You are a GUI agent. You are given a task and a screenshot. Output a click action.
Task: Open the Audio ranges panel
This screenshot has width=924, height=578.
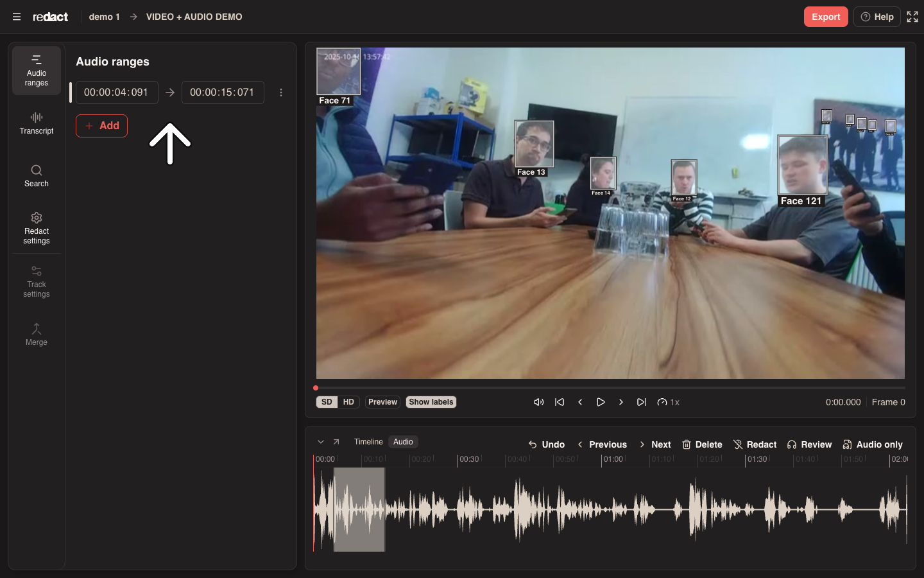coord(37,71)
